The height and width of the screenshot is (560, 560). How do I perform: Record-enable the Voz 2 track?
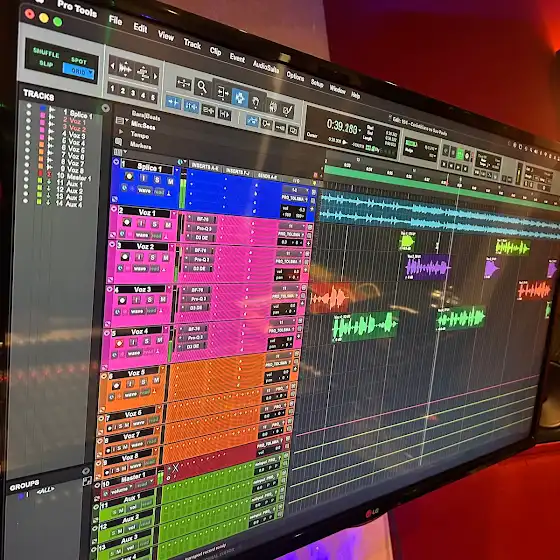[x=125, y=256]
